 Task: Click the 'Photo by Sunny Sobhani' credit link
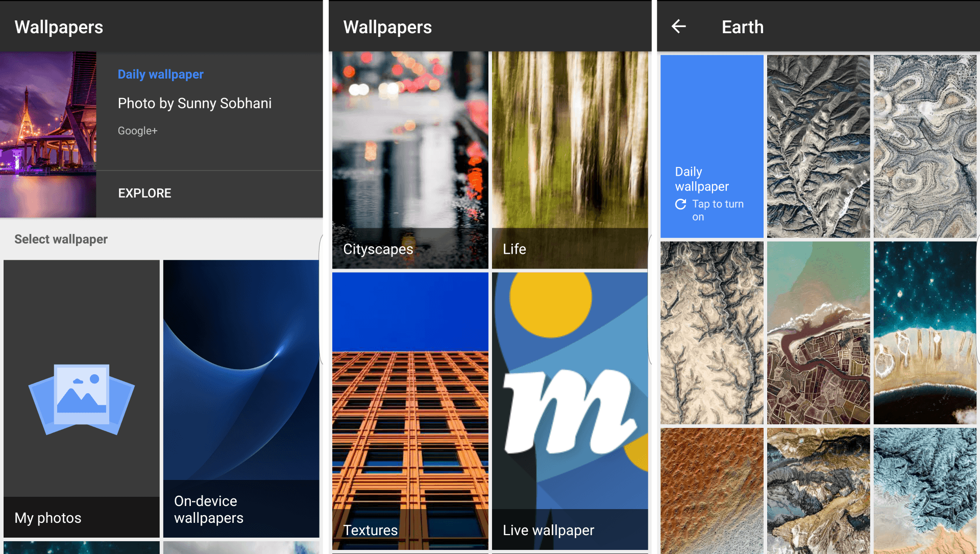pos(194,103)
